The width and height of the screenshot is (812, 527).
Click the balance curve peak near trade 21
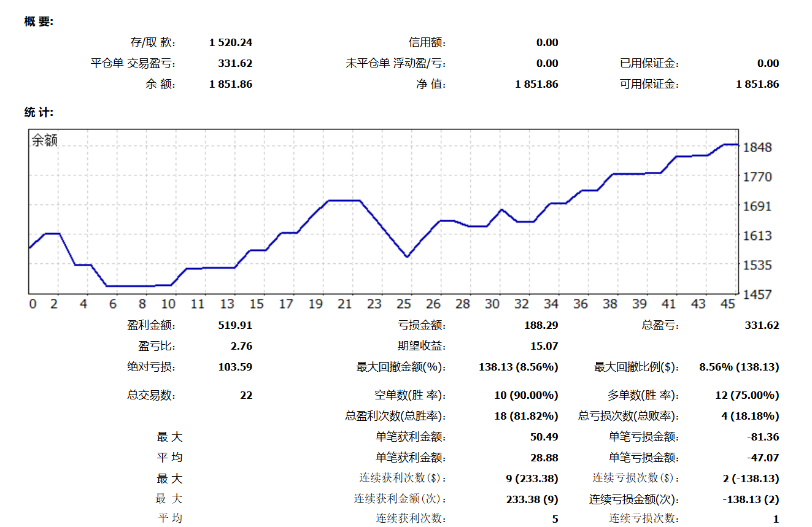[344, 200]
